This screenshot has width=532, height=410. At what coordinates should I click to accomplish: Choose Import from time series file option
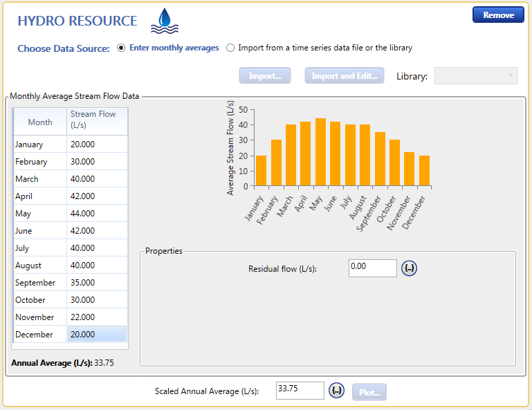click(x=230, y=48)
